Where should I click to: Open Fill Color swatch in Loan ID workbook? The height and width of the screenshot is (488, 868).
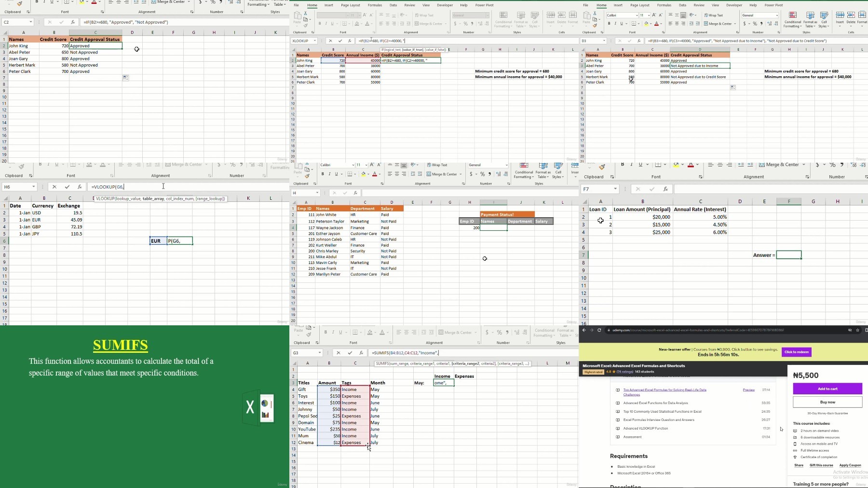[x=676, y=165]
